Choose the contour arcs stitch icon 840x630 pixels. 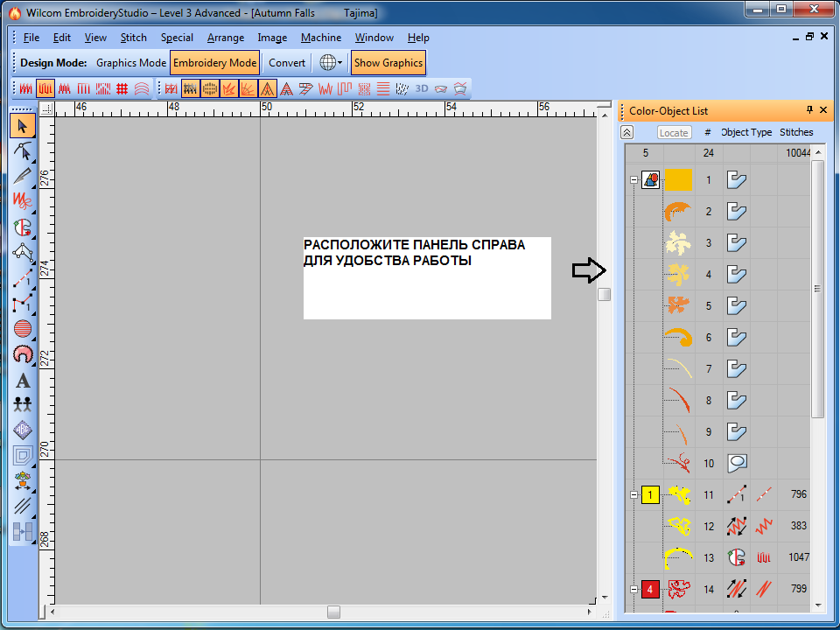point(142,88)
